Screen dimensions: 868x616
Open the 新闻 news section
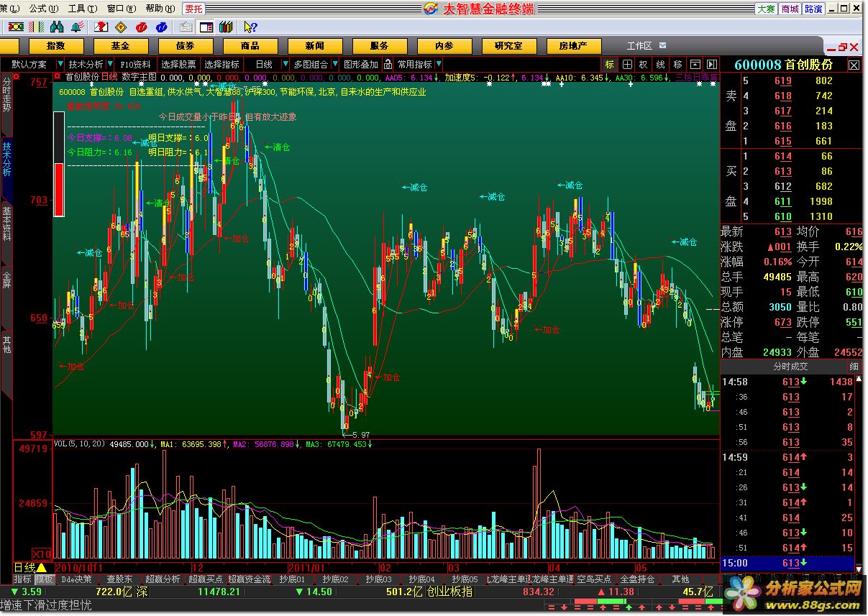(314, 45)
